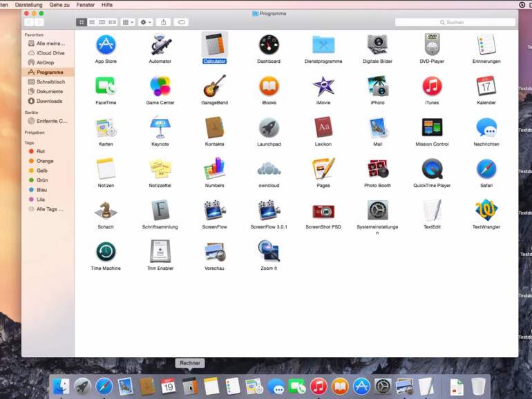
Task: Select iMovie star icon
Action: pos(323,86)
